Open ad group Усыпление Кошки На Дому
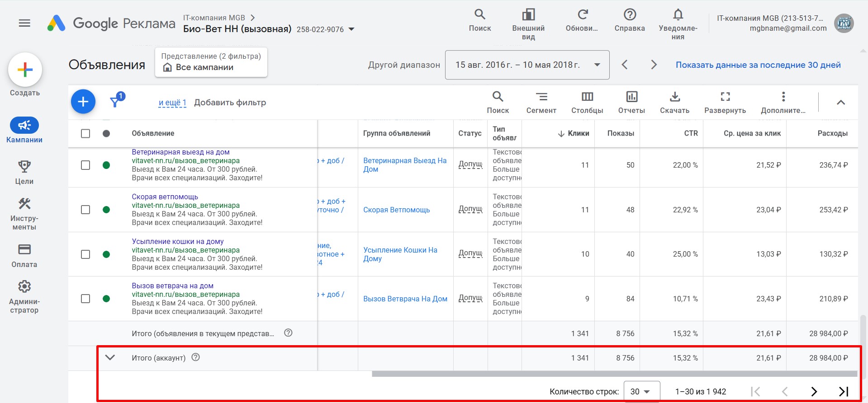The height and width of the screenshot is (403, 868). click(x=400, y=254)
